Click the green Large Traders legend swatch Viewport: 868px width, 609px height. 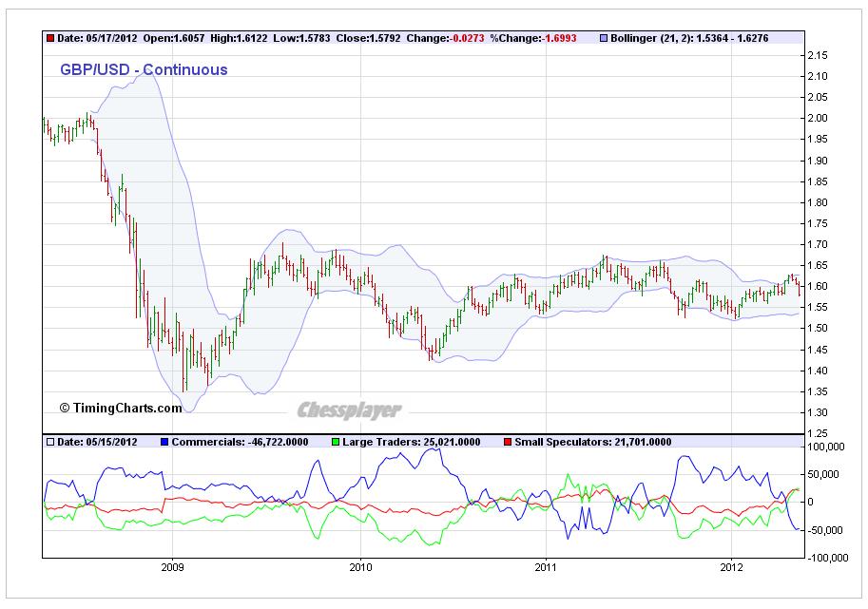[335, 442]
